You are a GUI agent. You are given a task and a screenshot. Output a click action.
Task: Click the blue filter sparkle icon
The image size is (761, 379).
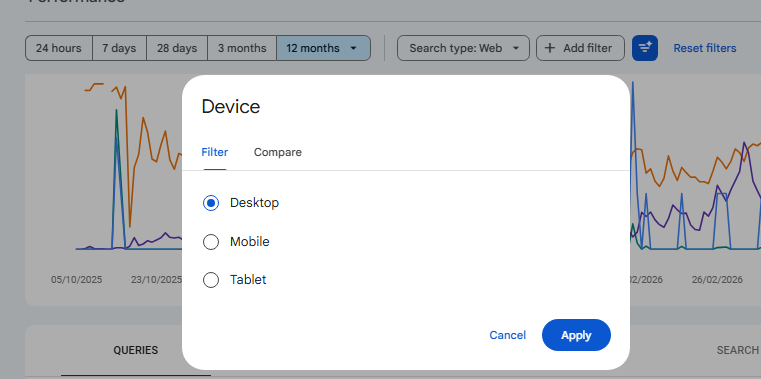tap(645, 48)
